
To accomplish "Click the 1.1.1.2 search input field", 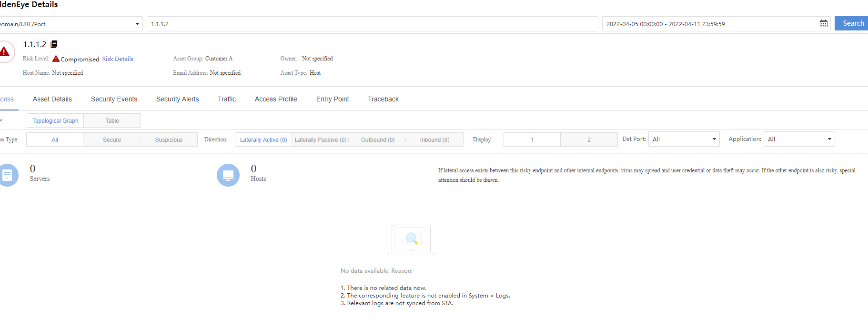I will coord(372,24).
